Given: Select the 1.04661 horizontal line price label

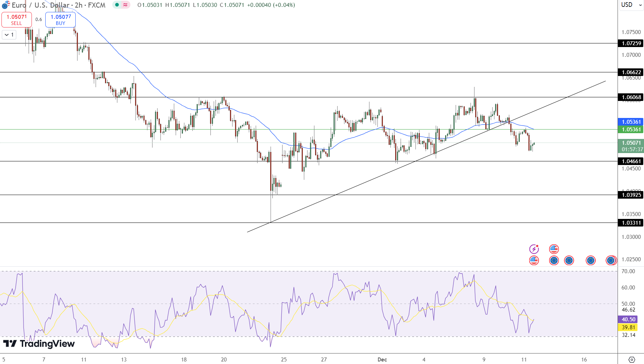Looking at the screenshot, I should pos(631,161).
